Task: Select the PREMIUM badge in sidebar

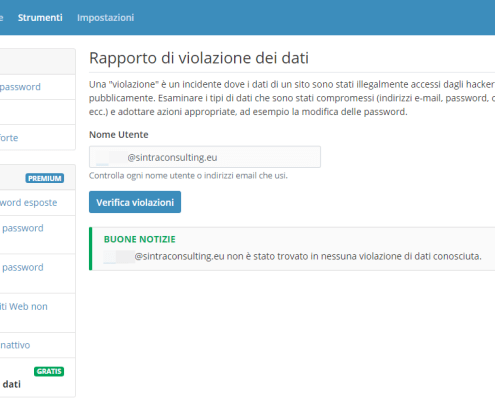Action: (45, 178)
